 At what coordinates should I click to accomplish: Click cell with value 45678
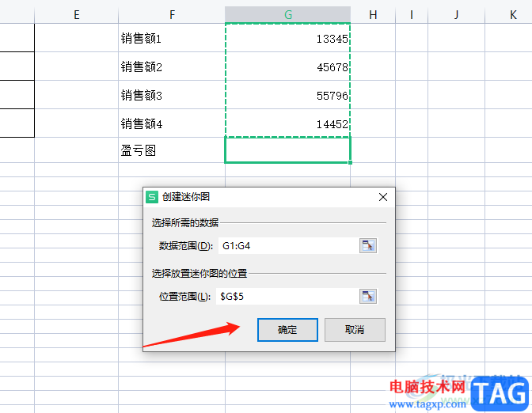click(287, 66)
